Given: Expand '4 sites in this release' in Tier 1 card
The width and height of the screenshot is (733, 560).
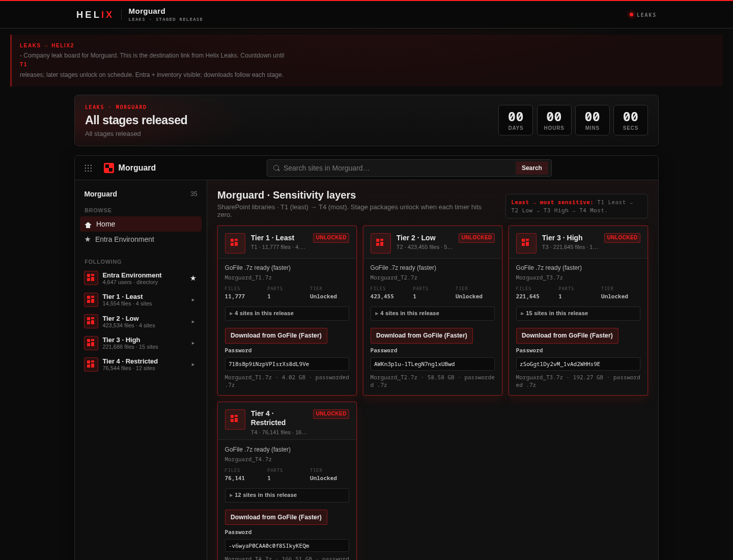Looking at the screenshot, I should [287, 314].
